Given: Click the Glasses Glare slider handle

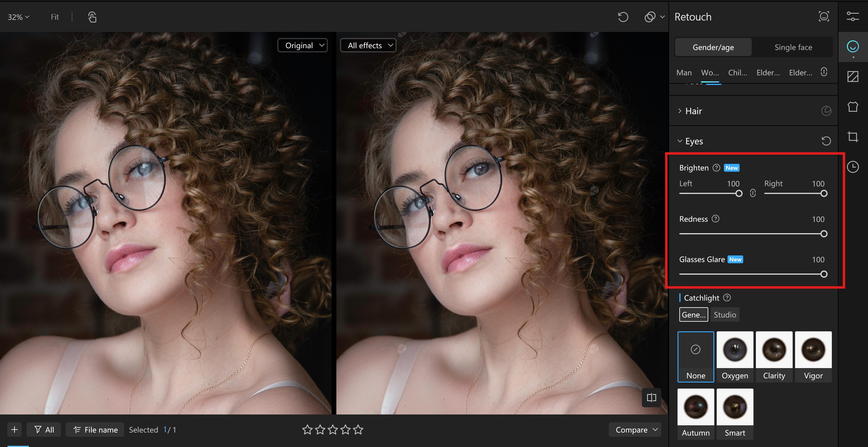Looking at the screenshot, I should [x=823, y=274].
